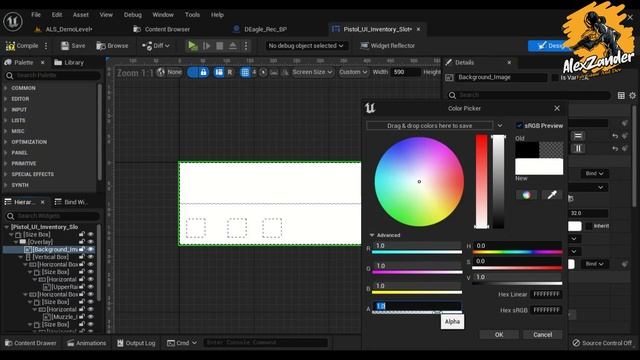The image size is (640, 360).
Task: Open the Library tab
Action: pyautogui.click(x=69, y=62)
